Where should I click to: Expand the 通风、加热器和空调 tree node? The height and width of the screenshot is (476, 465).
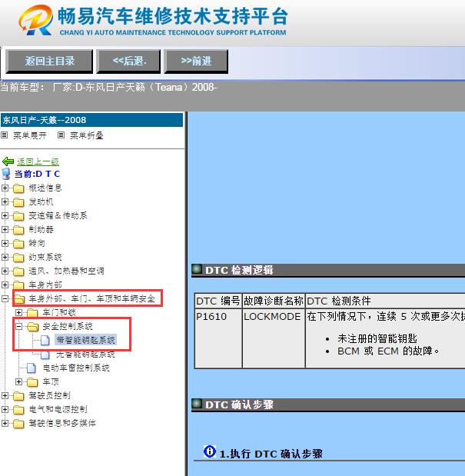5,271
